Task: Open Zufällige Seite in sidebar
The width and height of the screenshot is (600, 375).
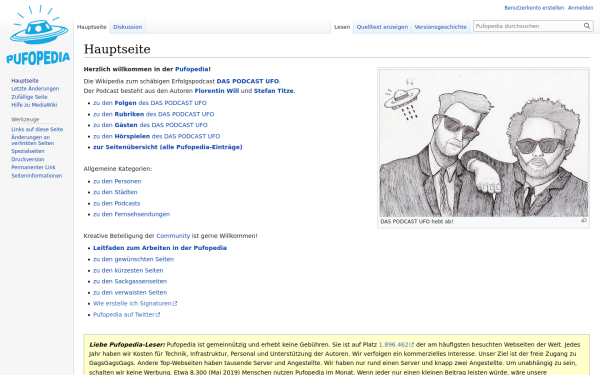Action: click(29, 97)
